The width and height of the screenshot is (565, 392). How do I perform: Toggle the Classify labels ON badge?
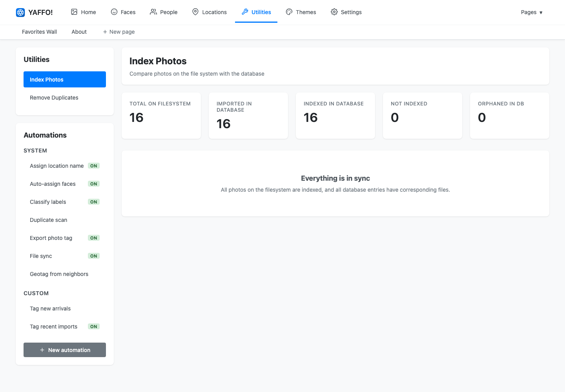[x=94, y=202]
